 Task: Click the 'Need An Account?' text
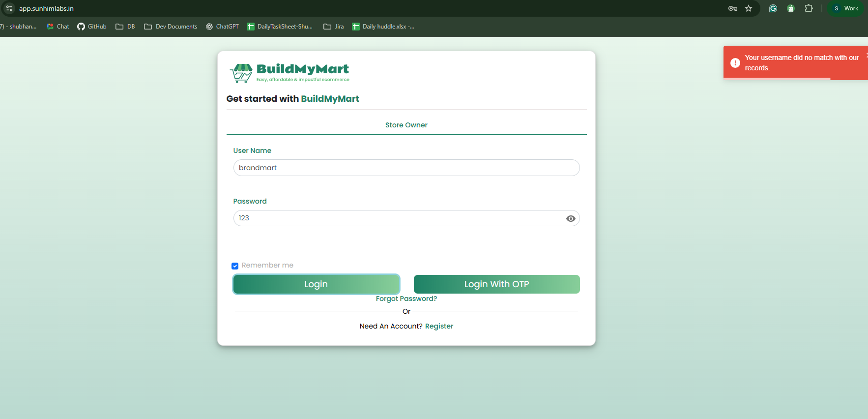[391, 326]
